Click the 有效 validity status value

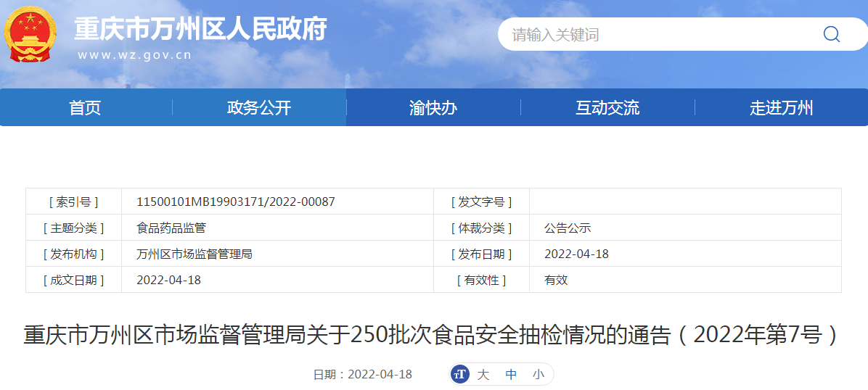pyautogui.click(x=556, y=280)
